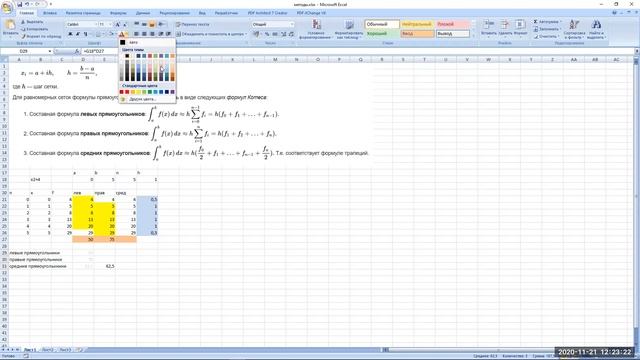The height and width of the screenshot is (360, 640).
Task: Apply percent style number format
Action: tap(267, 34)
